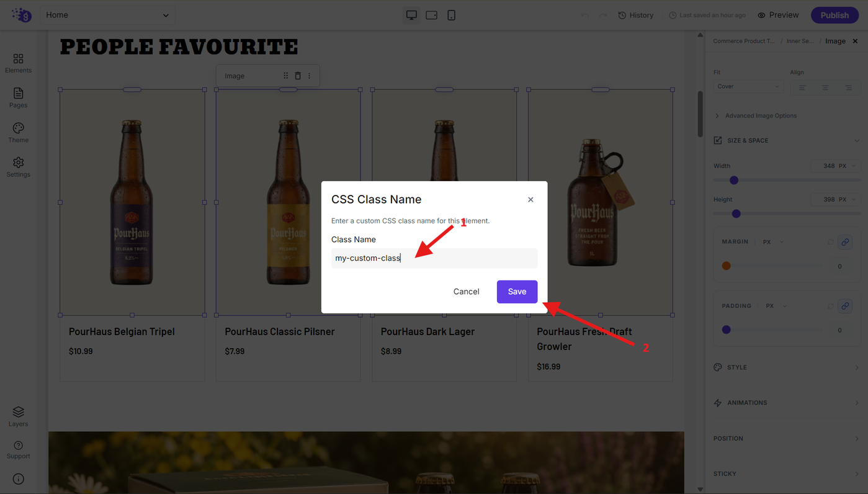The height and width of the screenshot is (494, 868).
Task: Expand the STYLE section
Action: (786, 367)
